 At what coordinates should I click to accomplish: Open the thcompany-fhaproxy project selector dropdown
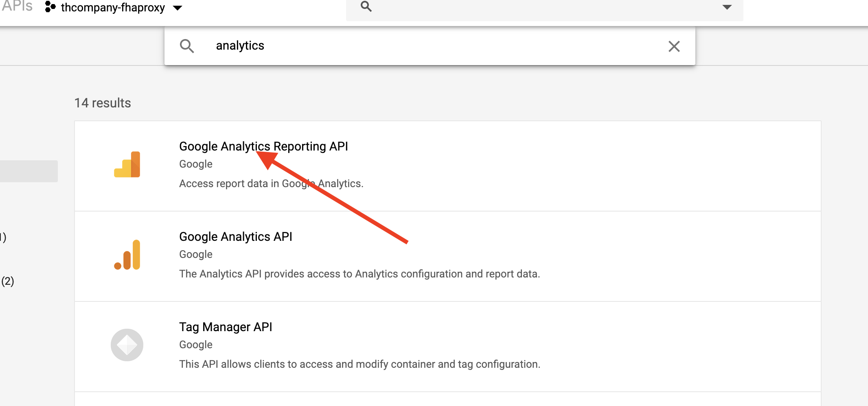point(113,7)
